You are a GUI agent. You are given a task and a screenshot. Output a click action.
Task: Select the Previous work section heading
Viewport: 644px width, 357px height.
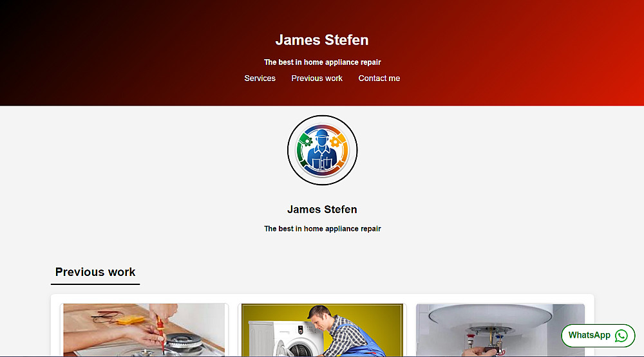pyautogui.click(x=95, y=272)
